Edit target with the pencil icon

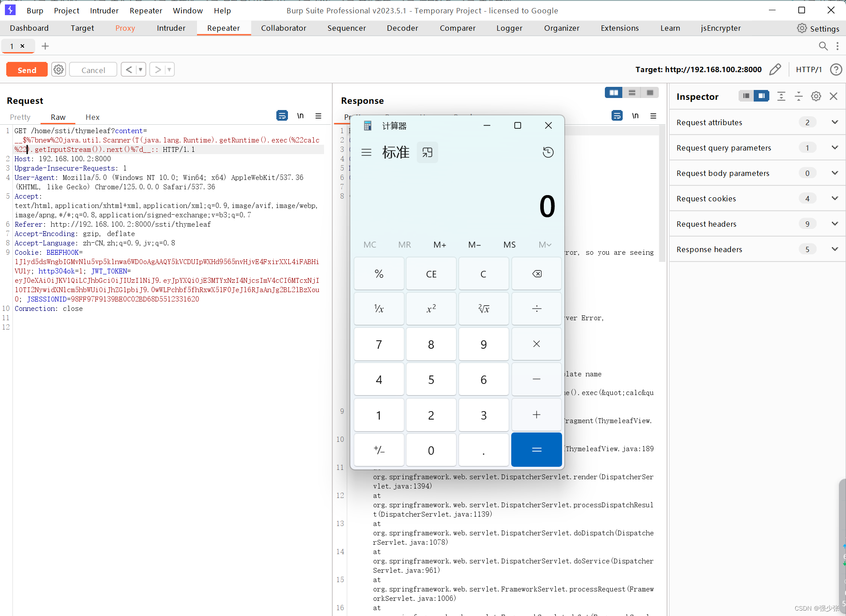click(x=775, y=69)
